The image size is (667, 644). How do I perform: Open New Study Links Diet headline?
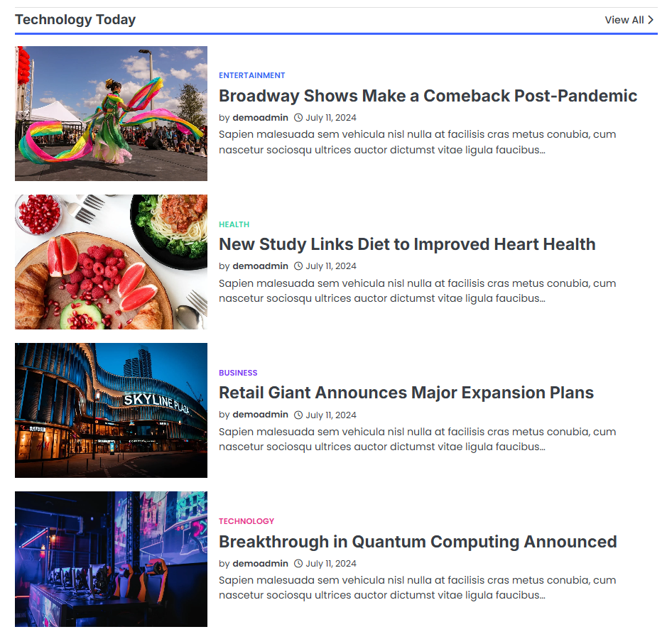407,244
